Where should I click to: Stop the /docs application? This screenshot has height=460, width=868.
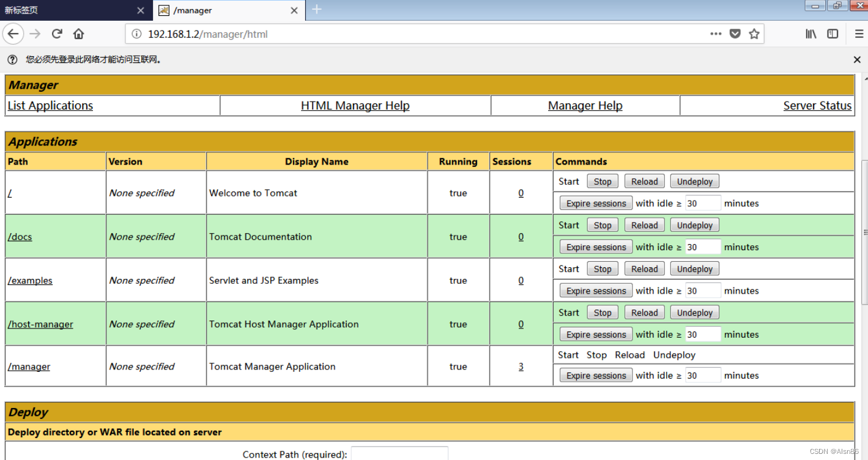(603, 225)
